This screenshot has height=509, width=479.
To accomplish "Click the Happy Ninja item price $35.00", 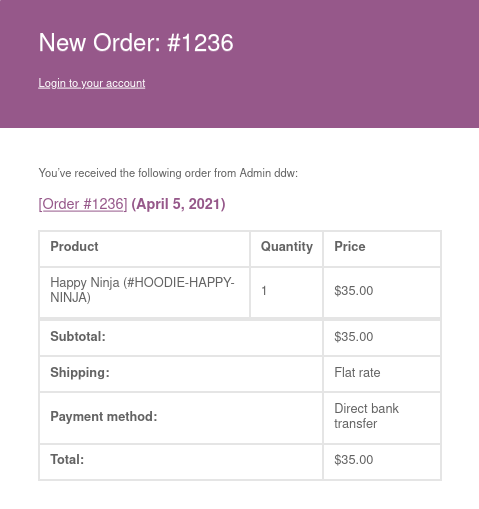I will (x=354, y=291).
